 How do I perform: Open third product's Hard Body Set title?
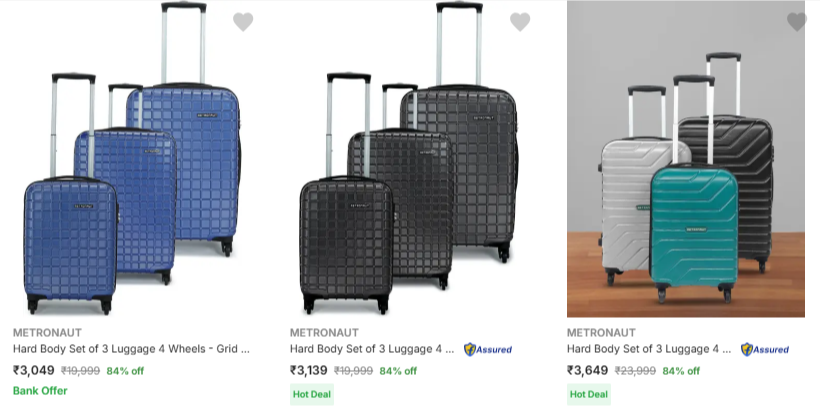tap(649, 349)
